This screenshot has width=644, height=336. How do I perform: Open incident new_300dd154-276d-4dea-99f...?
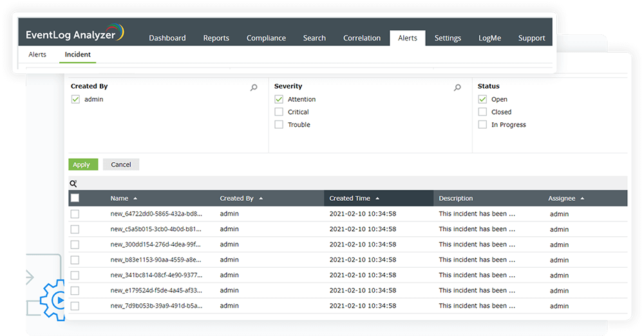click(x=155, y=244)
